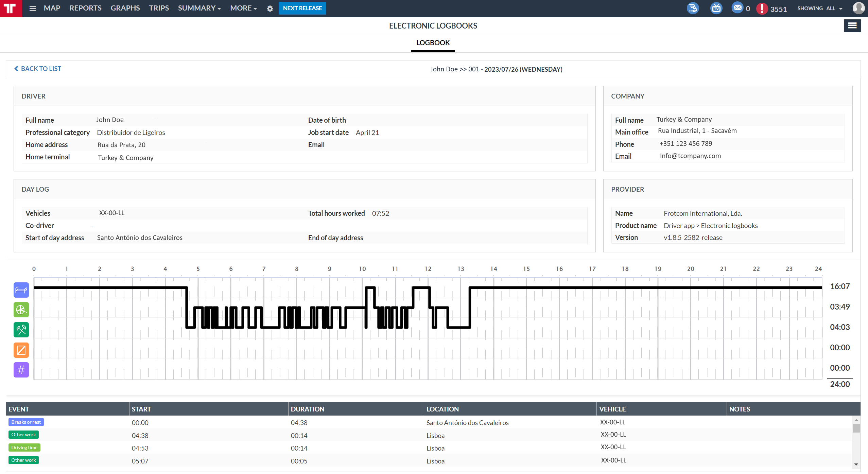This screenshot has height=474, width=868.
Task: Click the purple hash event icon
Action: coord(21,370)
